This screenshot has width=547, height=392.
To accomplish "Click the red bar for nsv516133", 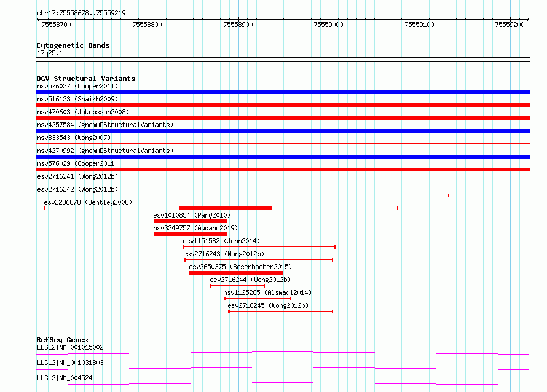I will (x=283, y=105).
